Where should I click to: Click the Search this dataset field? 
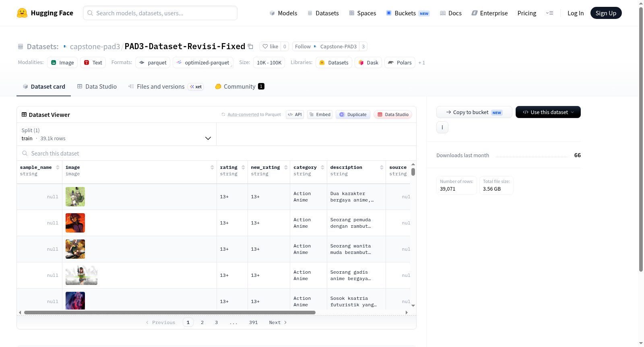point(217,153)
